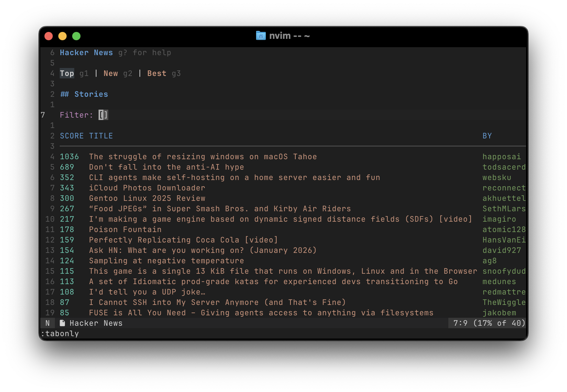Click the home folder icon in title bar
Viewport: 567px width, 392px height.
pyautogui.click(x=261, y=36)
